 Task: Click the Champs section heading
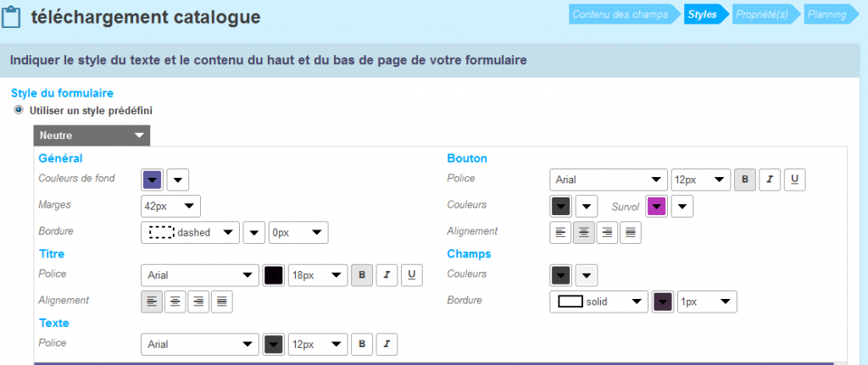click(469, 254)
